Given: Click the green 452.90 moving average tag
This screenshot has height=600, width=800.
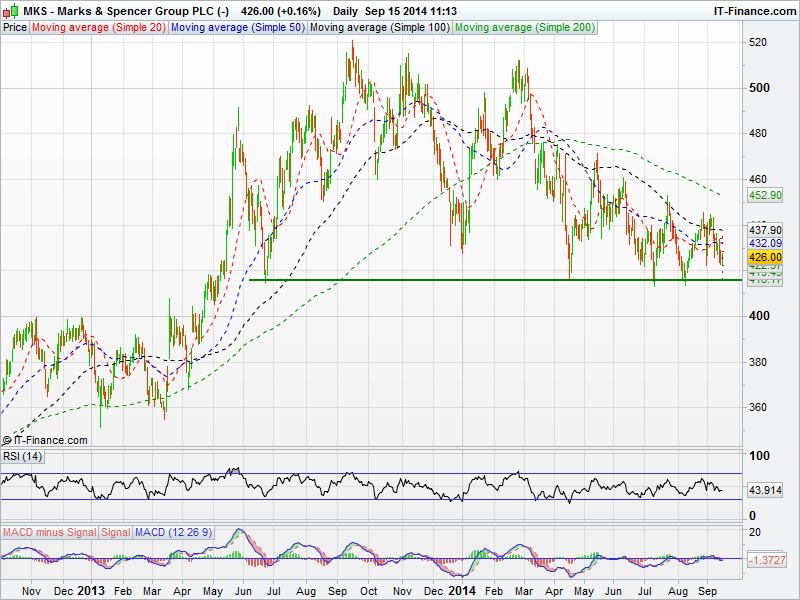Looking at the screenshot, I should coord(764,196).
